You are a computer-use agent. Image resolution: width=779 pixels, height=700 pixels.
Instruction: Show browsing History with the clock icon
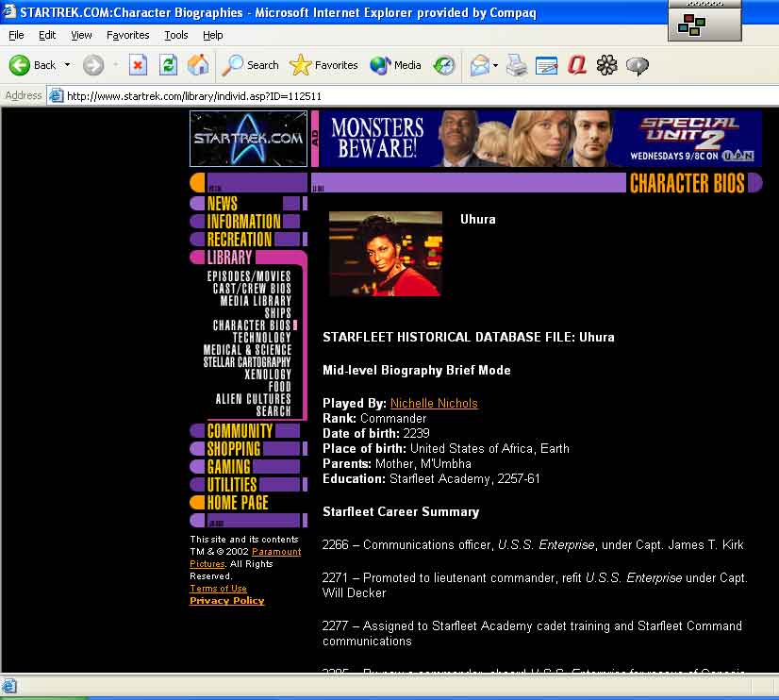click(443, 65)
